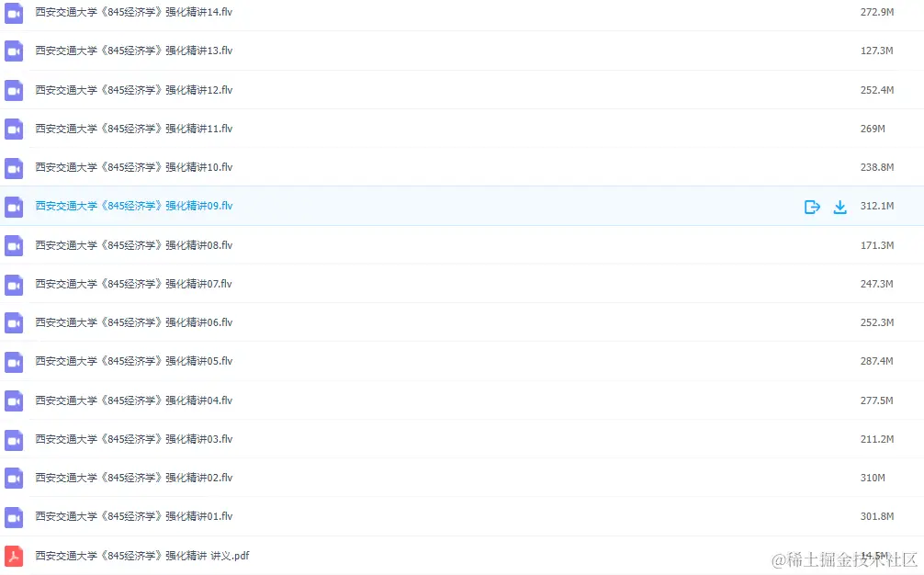The image size is (924, 575).
Task: Click file size 312.1M
Action: pos(877,206)
